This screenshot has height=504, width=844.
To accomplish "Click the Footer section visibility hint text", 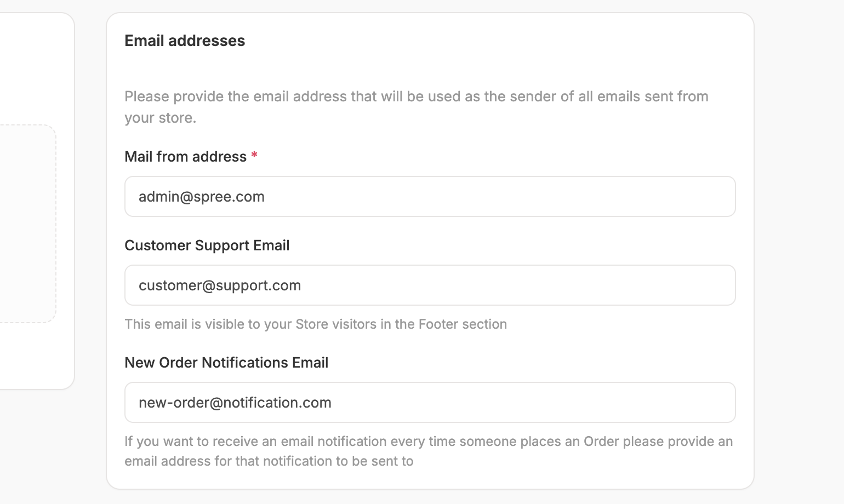I will [316, 324].
